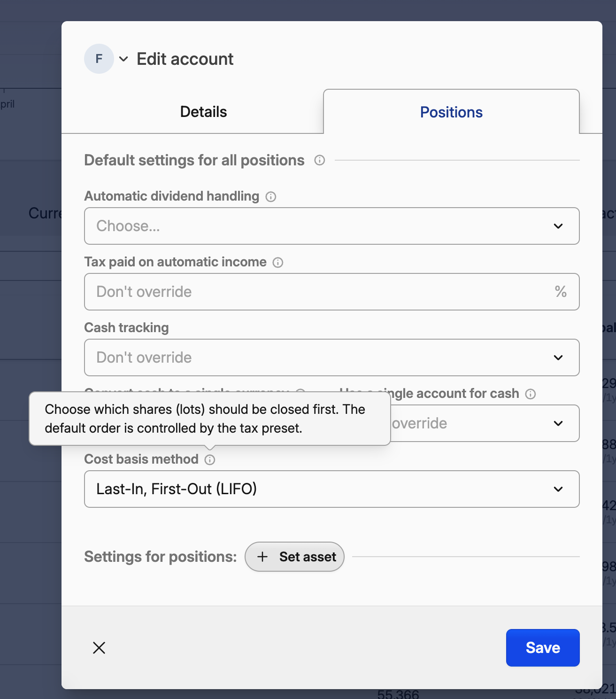Save the account settings
Viewport: 616px width, 699px height.
tap(543, 648)
